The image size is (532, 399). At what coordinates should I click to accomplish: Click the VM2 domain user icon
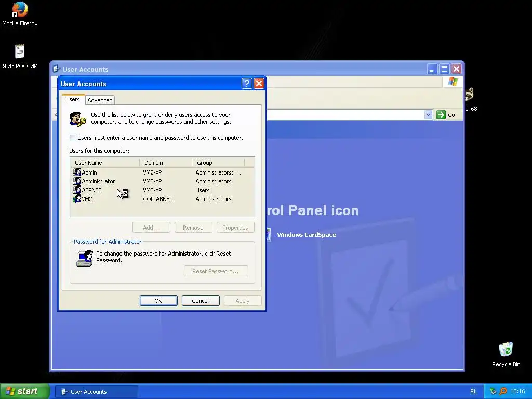(x=77, y=198)
